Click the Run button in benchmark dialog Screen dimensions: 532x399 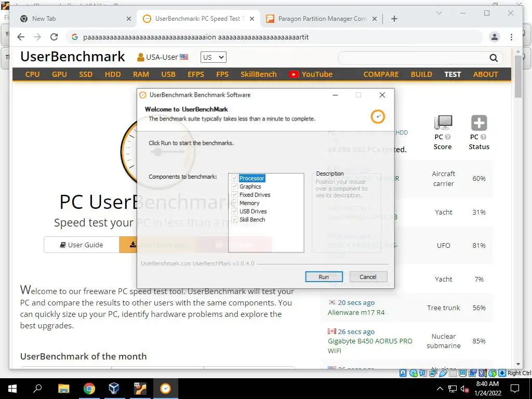(x=324, y=277)
